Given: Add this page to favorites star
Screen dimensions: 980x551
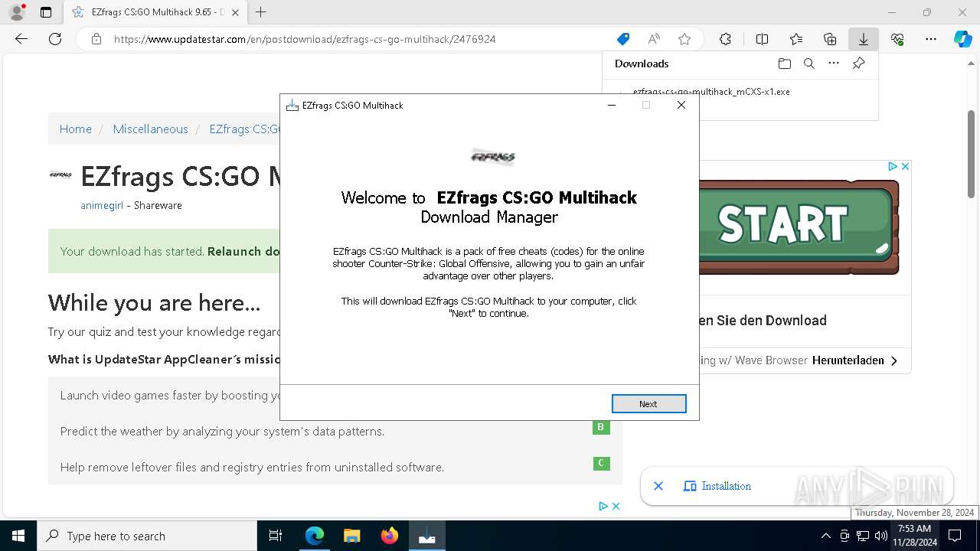Looking at the screenshot, I should tap(684, 39).
